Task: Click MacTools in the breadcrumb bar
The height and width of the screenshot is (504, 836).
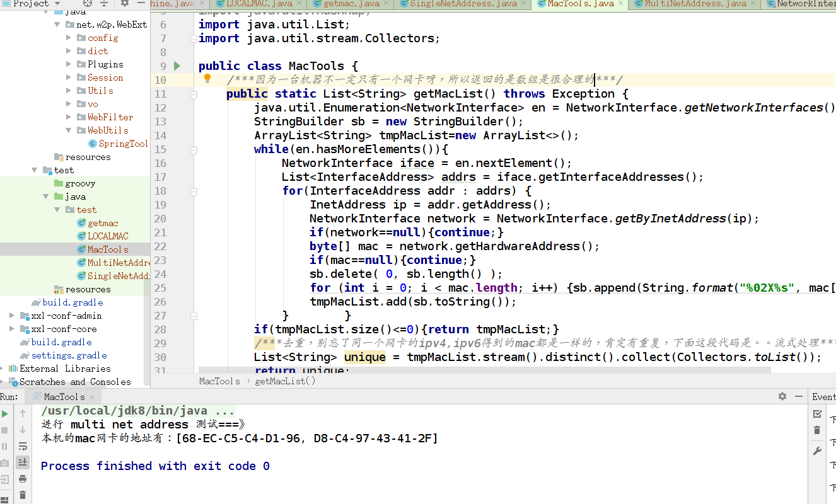Action: [219, 381]
